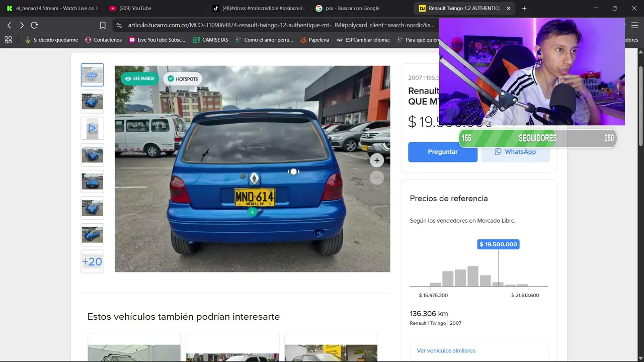The image size is (644, 362).
Task: Click the SEGUIDORES progress bar overlay
Action: coord(537,138)
